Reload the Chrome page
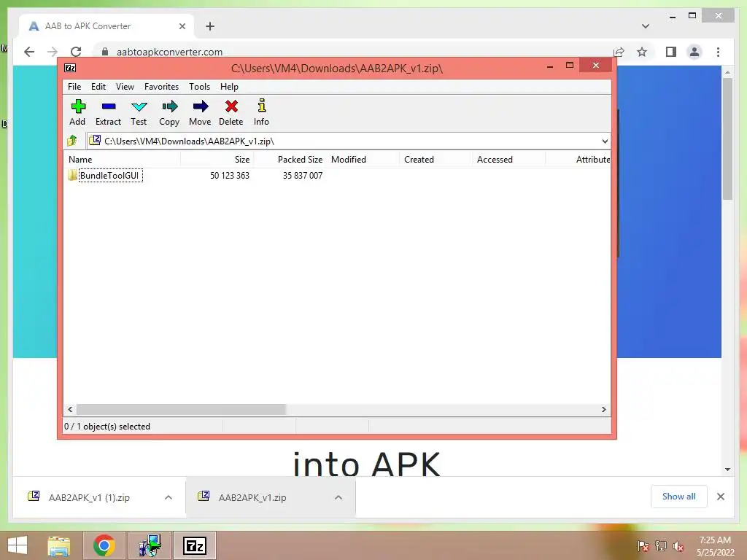Viewport: 747px width, 560px height. (76, 52)
